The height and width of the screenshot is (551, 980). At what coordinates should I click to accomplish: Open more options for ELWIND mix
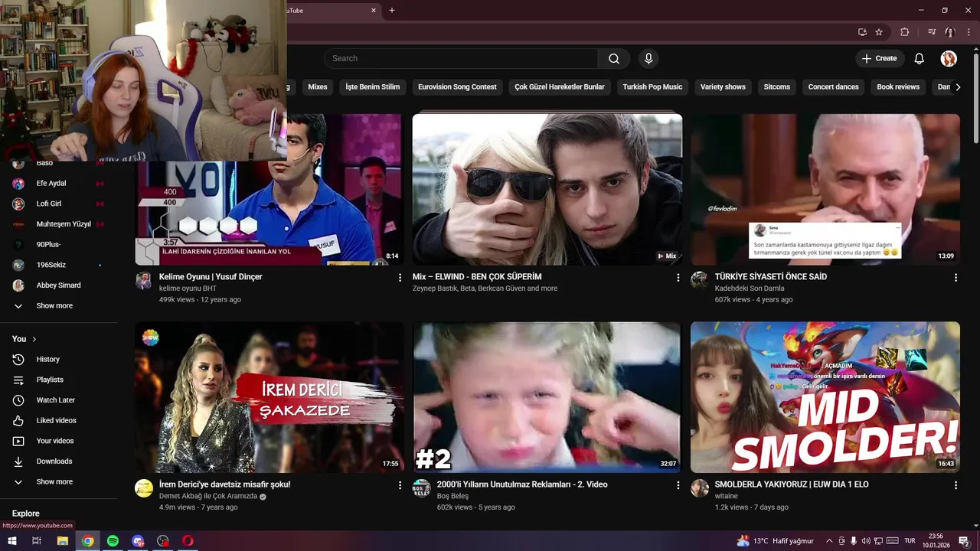tap(678, 278)
